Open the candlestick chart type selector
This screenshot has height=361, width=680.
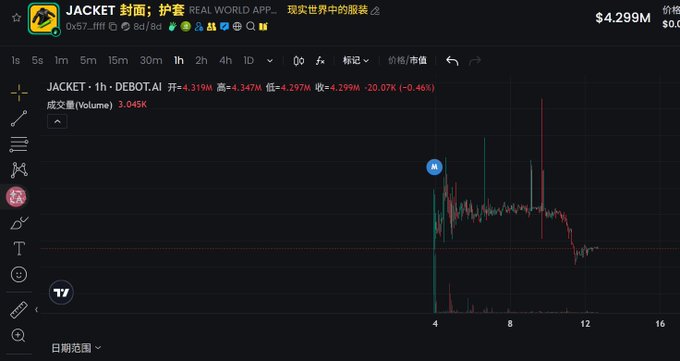click(x=299, y=61)
